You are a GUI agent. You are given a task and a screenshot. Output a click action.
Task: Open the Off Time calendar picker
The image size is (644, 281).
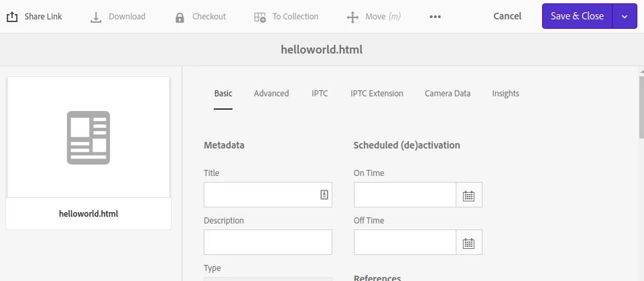pyautogui.click(x=468, y=243)
